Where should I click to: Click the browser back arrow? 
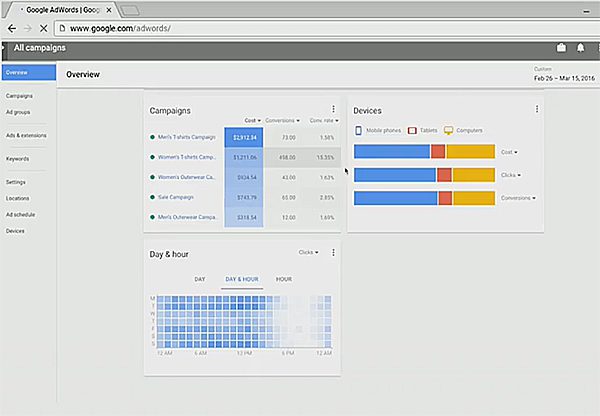[x=12, y=28]
